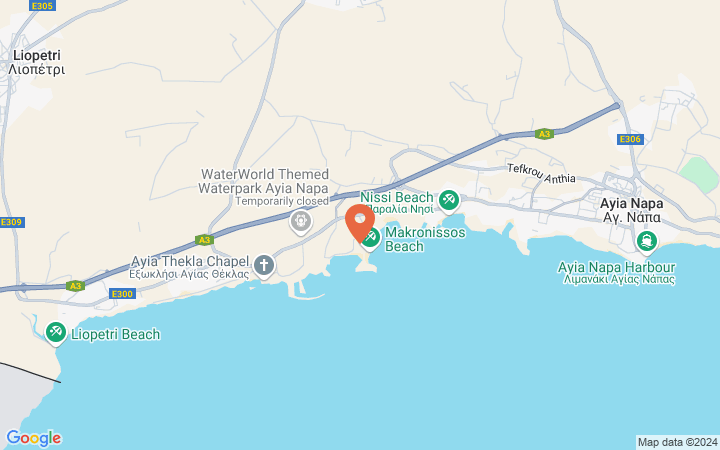The height and width of the screenshot is (450, 720).
Task: Select the Ayia Thekla Chapel cross icon
Action: (x=264, y=266)
